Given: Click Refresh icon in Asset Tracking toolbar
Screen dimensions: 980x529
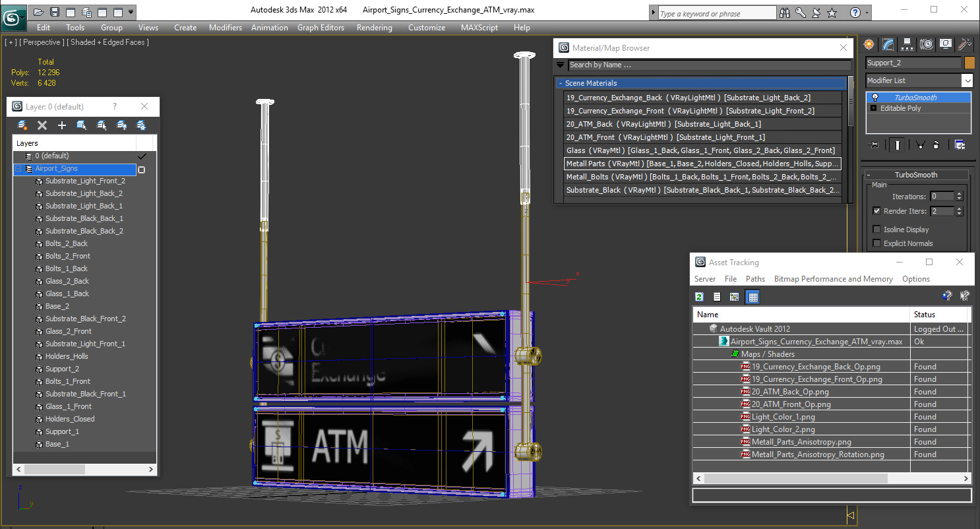Looking at the screenshot, I should (699, 297).
